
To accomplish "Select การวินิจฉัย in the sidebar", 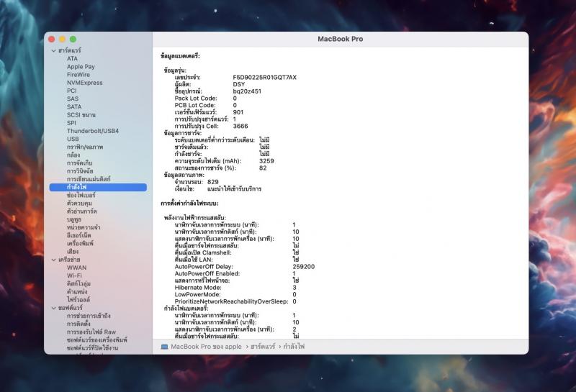I will pos(80,171).
